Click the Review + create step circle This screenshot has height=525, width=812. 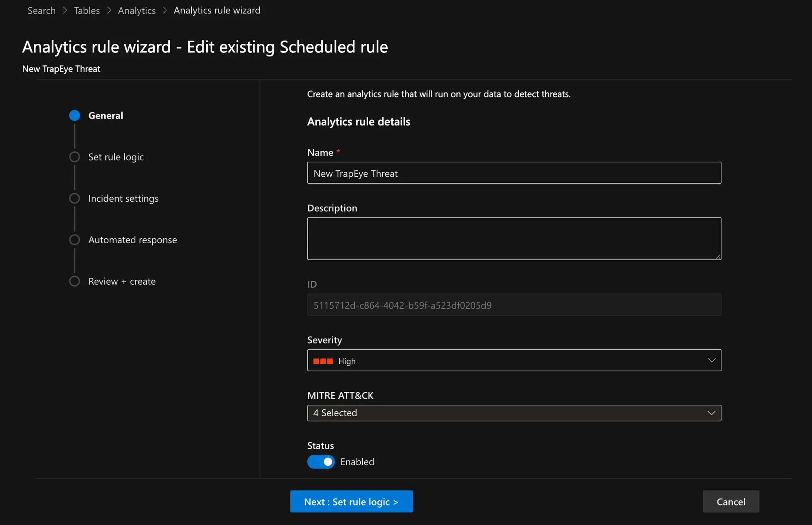coord(75,281)
